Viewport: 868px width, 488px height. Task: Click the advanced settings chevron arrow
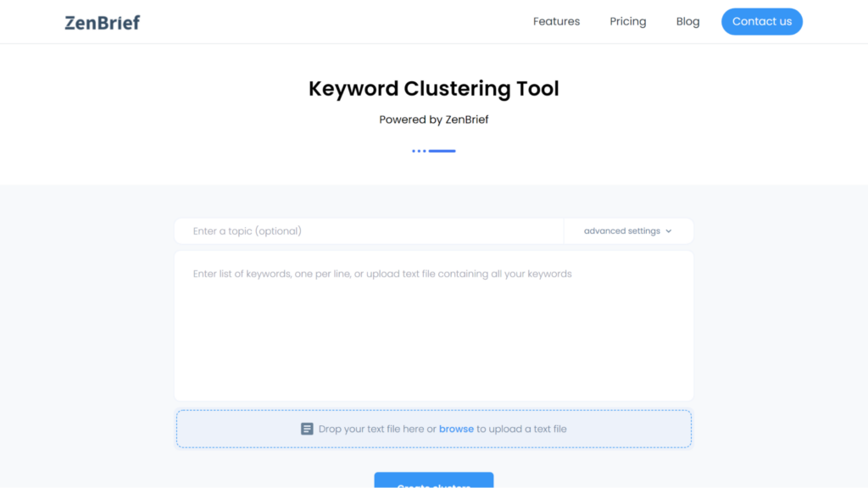(x=669, y=231)
